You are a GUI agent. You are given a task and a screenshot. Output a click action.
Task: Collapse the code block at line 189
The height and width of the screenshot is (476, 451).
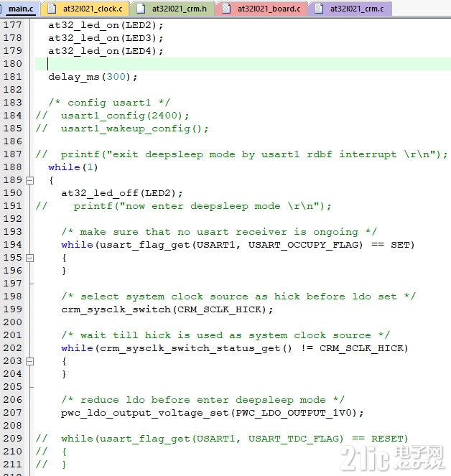tap(29, 180)
